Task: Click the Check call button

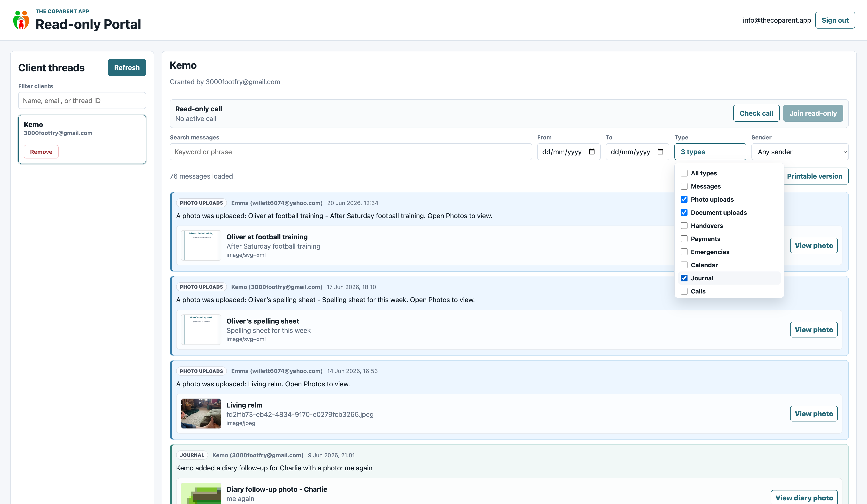Action: [x=756, y=113]
